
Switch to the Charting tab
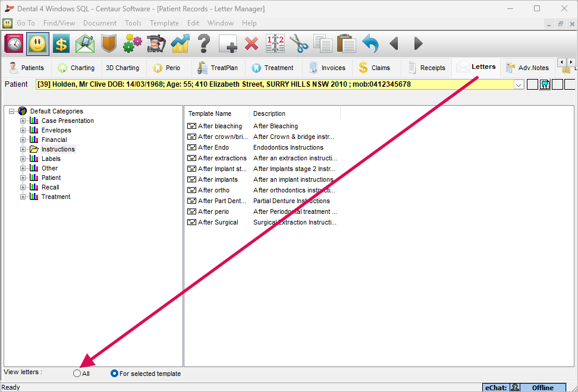click(76, 68)
